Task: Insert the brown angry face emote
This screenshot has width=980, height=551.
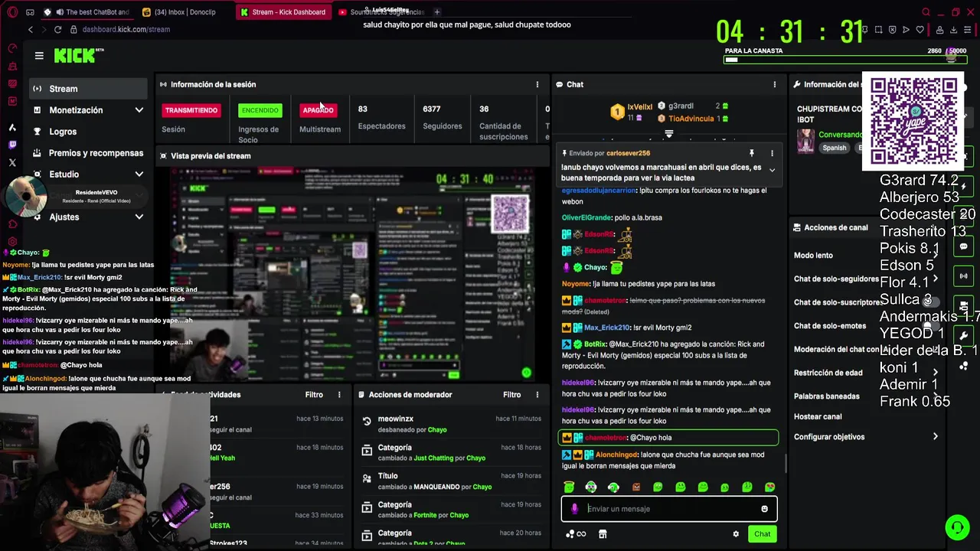Action: pyautogui.click(x=636, y=487)
